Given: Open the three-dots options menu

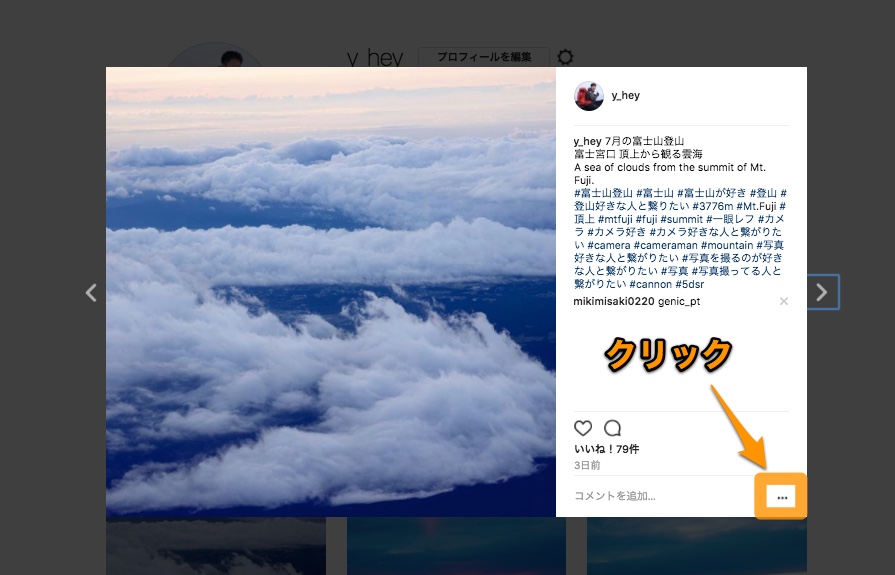Looking at the screenshot, I should [x=782, y=497].
